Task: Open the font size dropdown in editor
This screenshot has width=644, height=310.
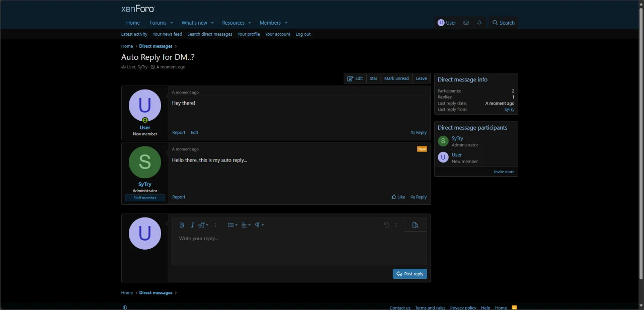Action: (x=203, y=225)
